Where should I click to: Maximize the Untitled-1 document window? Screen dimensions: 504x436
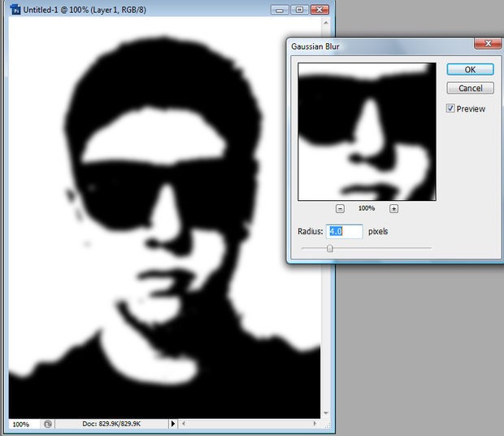(x=299, y=10)
